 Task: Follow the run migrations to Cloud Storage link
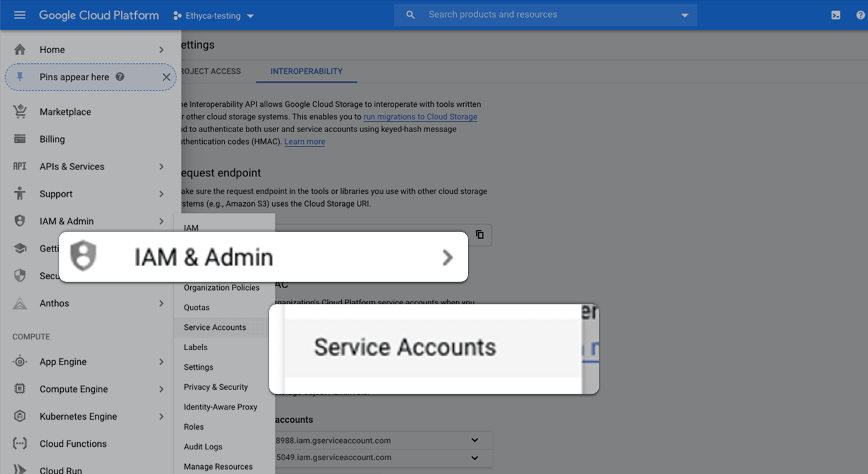[420, 117]
